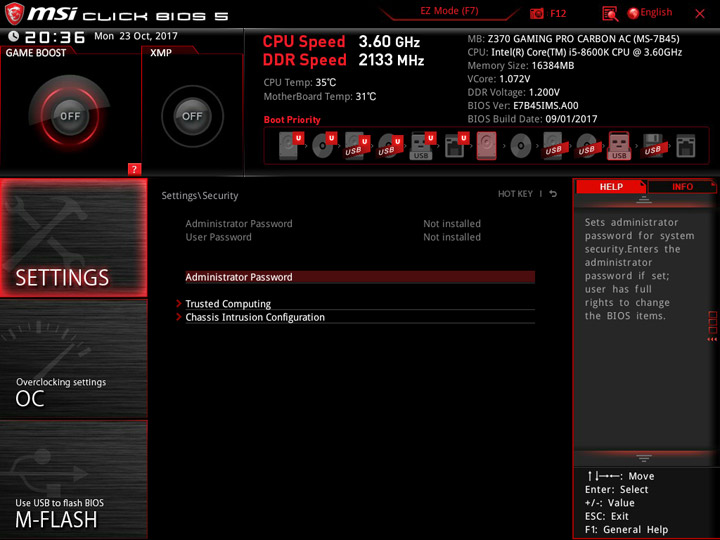Expand Chassis Intrusion Configuration submenu
Viewport: 720px width, 540px height.
[x=360, y=317]
